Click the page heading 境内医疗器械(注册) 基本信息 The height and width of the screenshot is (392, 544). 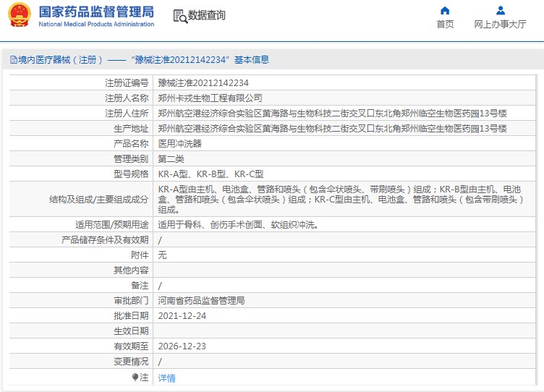(143, 60)
